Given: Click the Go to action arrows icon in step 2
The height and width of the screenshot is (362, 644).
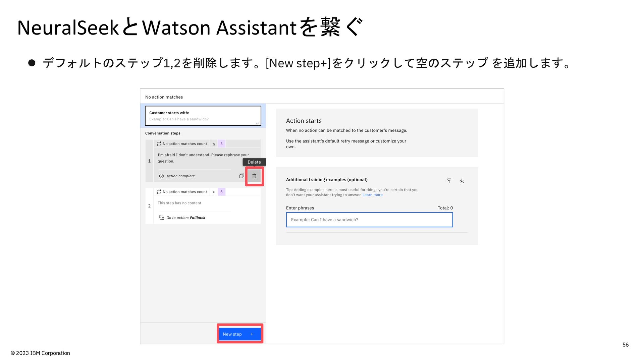Looking at the screenshot, I should (x=161, y=218).
